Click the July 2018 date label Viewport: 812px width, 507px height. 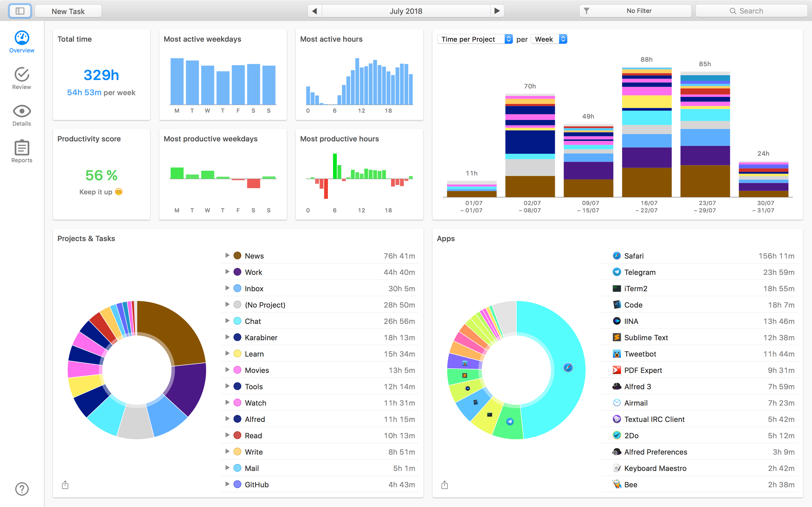tap(406, 11)
